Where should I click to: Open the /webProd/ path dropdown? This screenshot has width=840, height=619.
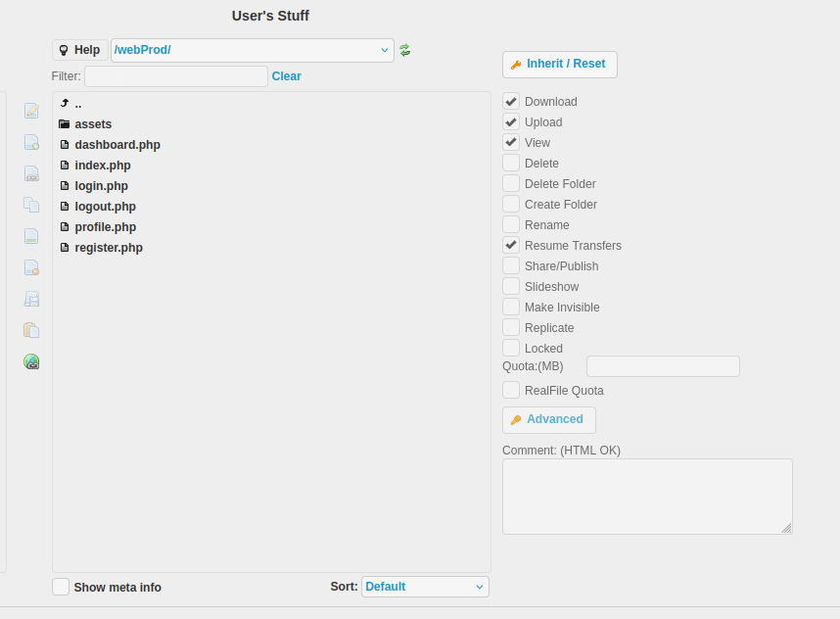252,50
